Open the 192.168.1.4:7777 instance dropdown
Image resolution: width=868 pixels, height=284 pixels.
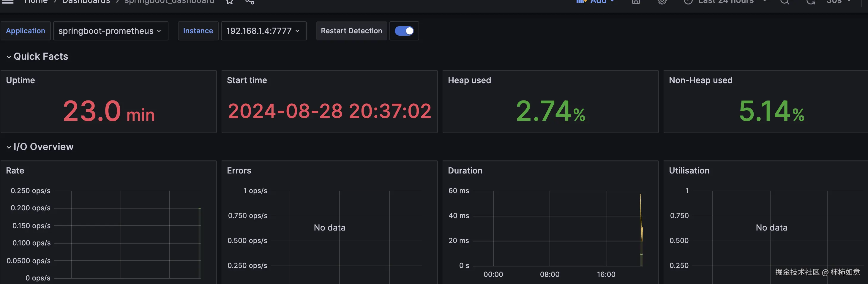coord(264,31)
